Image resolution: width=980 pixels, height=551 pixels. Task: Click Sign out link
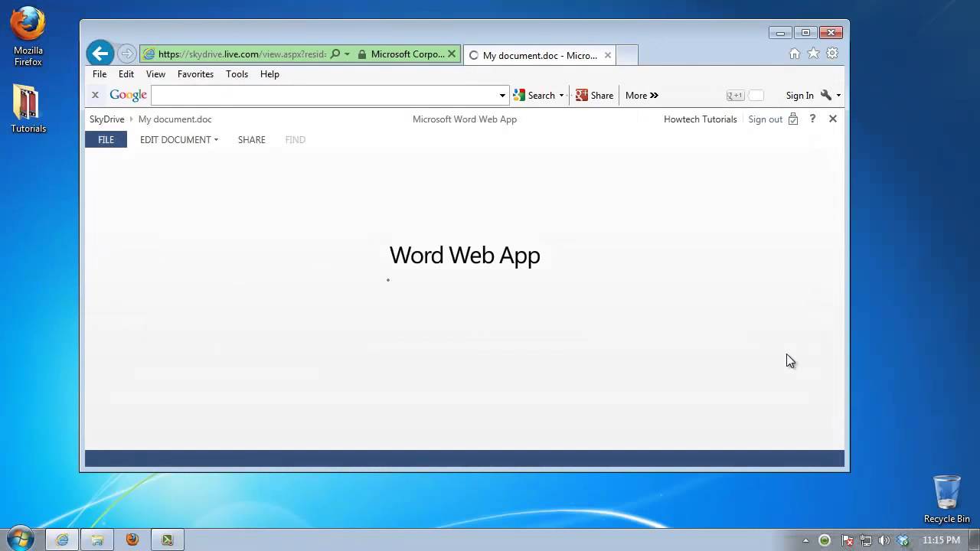(x=765, y=119)
